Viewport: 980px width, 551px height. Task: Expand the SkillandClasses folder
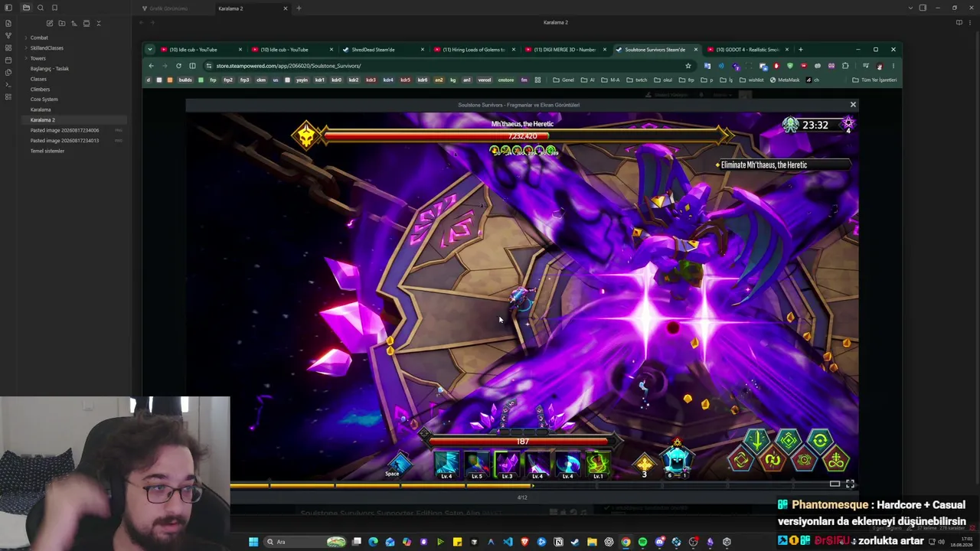point(47,48)
